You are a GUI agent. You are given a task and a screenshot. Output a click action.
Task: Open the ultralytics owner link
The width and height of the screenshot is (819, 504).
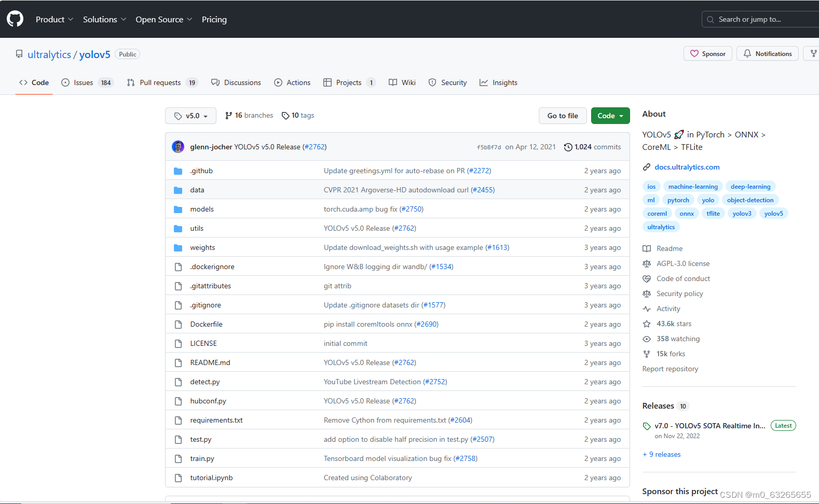coord(49,54)
